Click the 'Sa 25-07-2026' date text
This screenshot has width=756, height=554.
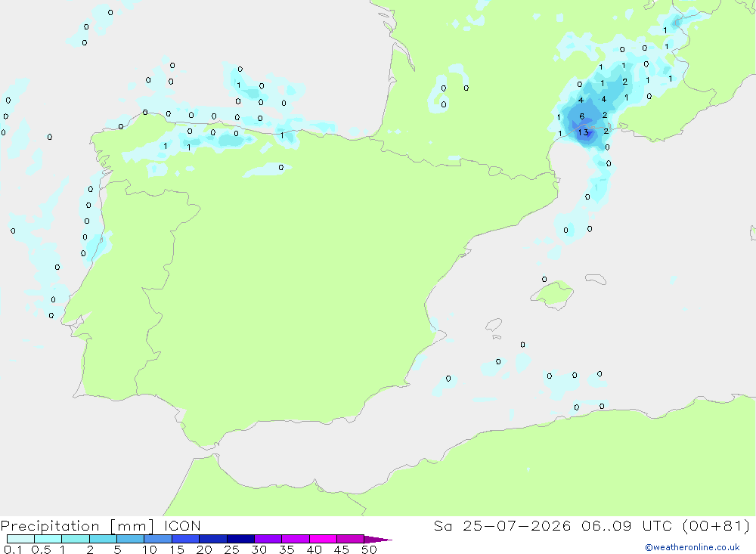click(x=503, y=526)
